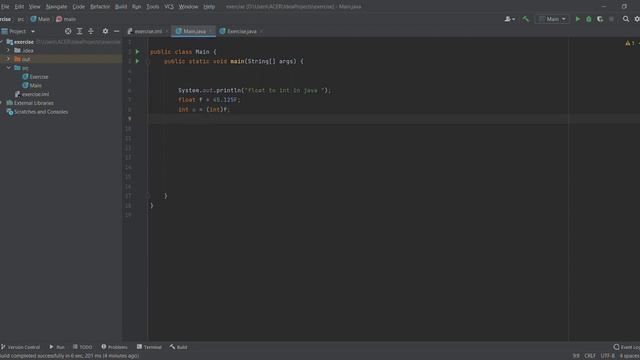The width and height of the screenshot is (640, 360).
Task: Open the Code menu
Action: click(x=78, y=7)
